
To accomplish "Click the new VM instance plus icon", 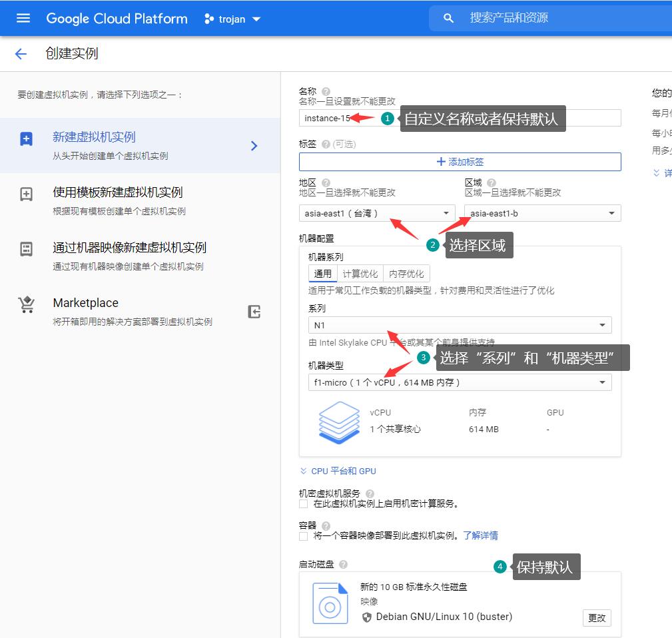I will 26,139.
